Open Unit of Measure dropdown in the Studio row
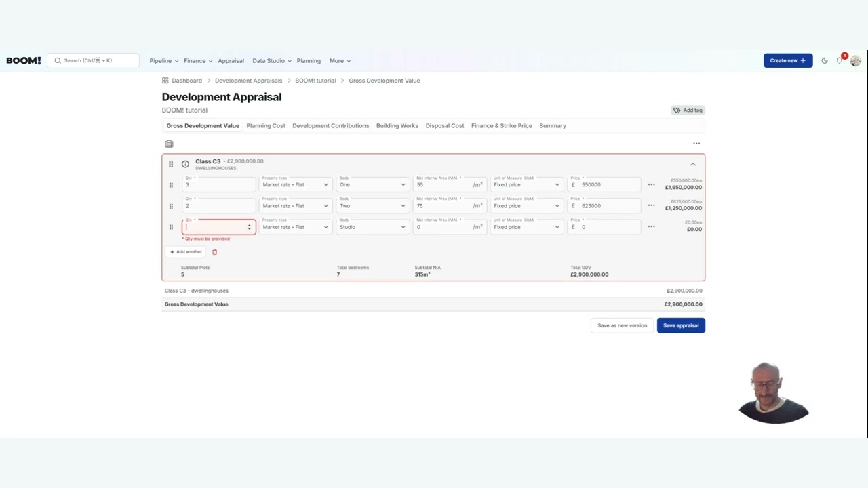868x488 pixels. 527,226
